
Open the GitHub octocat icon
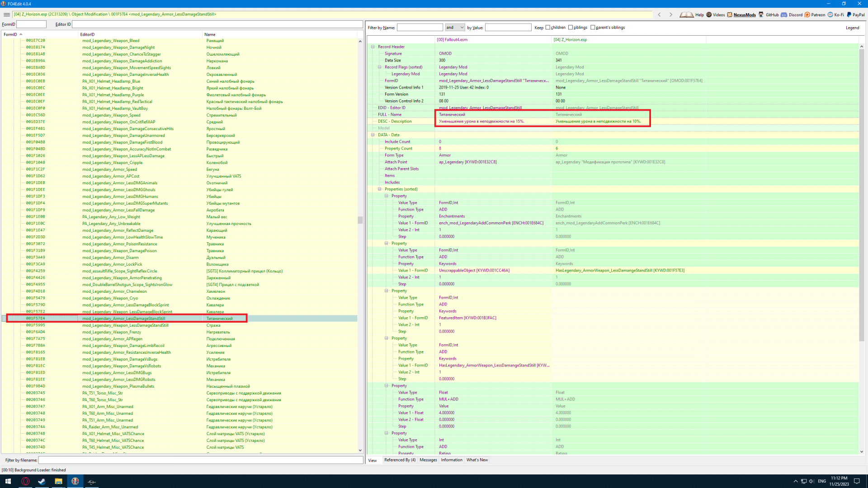click(x=761, y=14)
